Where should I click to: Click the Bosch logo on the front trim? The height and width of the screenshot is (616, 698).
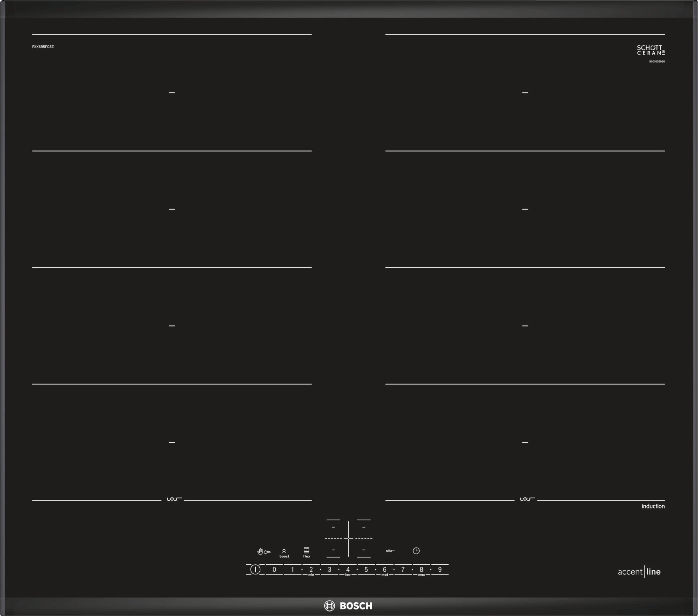[348, 606]
